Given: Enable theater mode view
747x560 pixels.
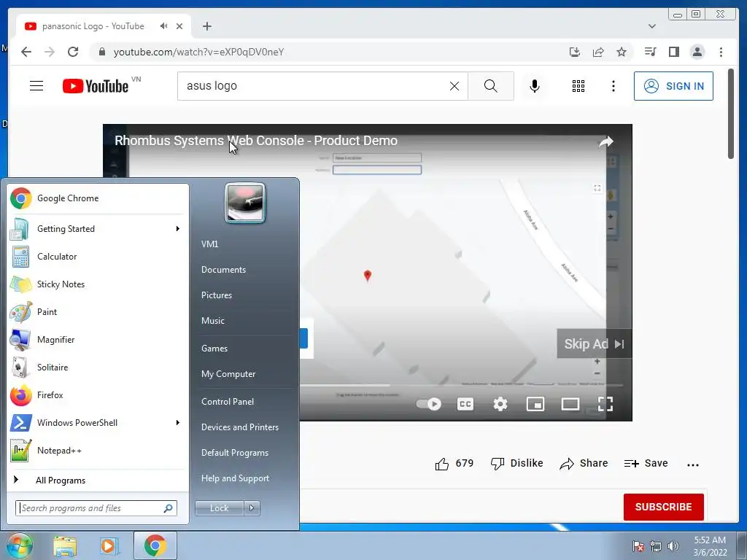Looking at the screenshot, I should (x=570, y=404).
